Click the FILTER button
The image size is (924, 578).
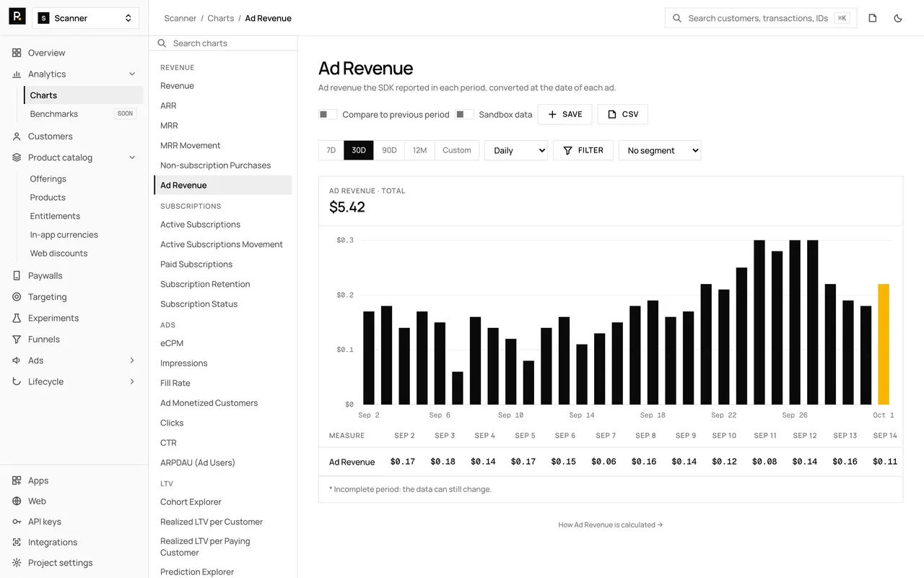(583, 150)
